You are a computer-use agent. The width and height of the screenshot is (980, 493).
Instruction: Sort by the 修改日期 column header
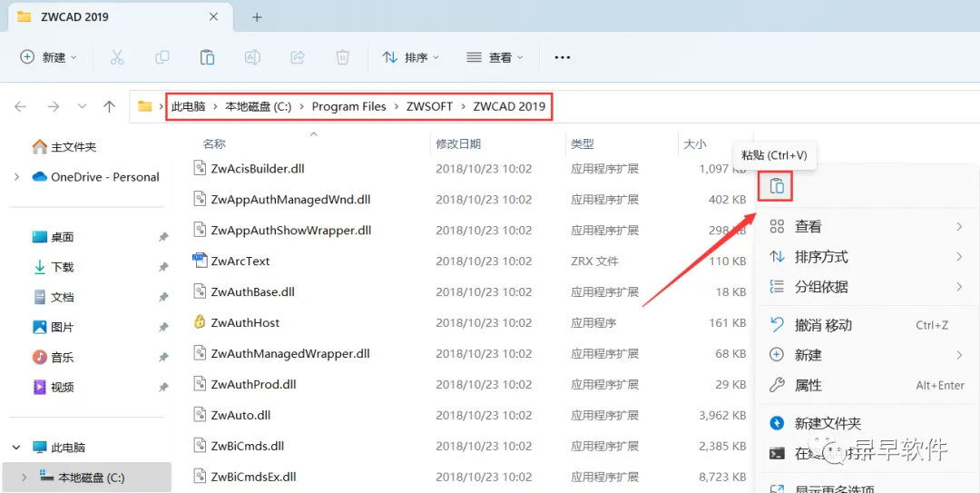(458, 143)
